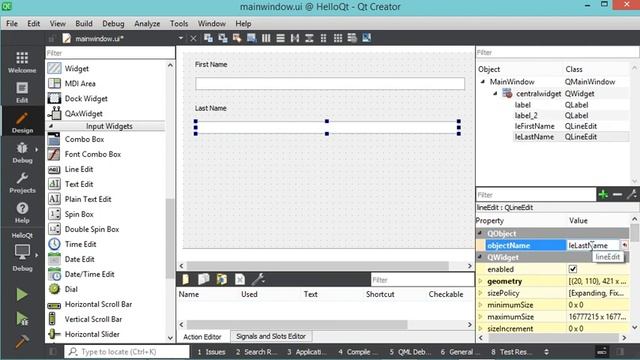Apply form layout from toolbar
The height and width of the screenshot is (360, 640).
tap(323, 38)
